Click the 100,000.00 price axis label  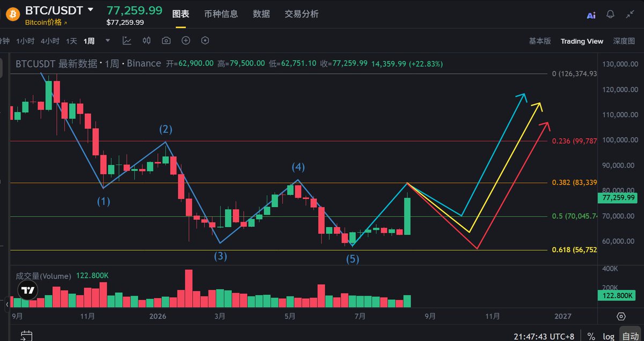tap(619, 140)
